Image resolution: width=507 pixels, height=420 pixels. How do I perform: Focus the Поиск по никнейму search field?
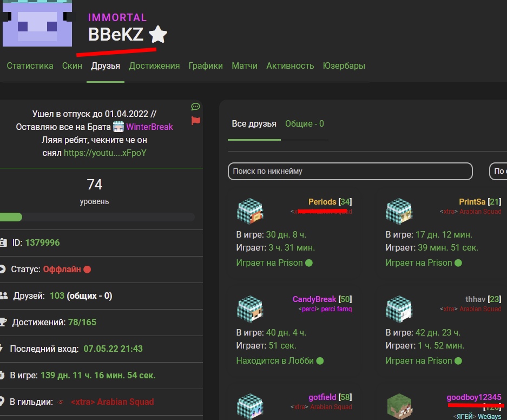(x=350, y=171)
